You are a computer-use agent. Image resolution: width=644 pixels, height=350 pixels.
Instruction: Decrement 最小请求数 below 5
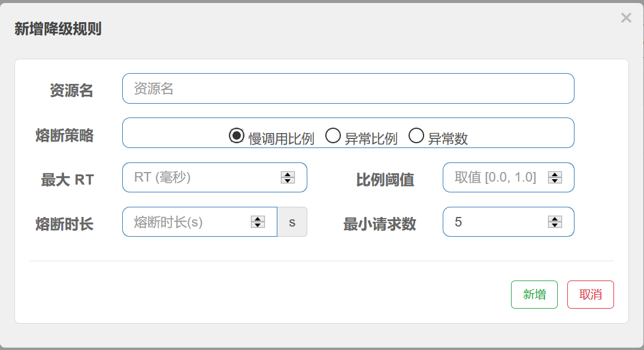tap(555, 225)
